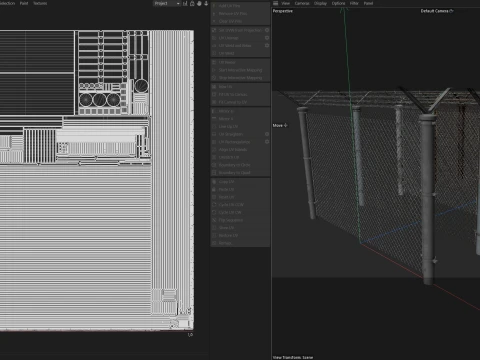
Task: Click the Copy UV command
Action: 226,182
